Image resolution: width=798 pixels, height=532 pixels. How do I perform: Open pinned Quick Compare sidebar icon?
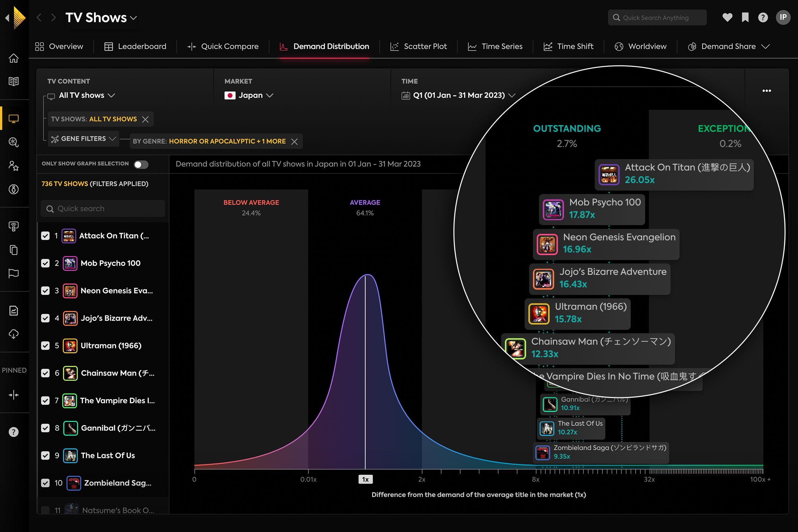[14, 395]
